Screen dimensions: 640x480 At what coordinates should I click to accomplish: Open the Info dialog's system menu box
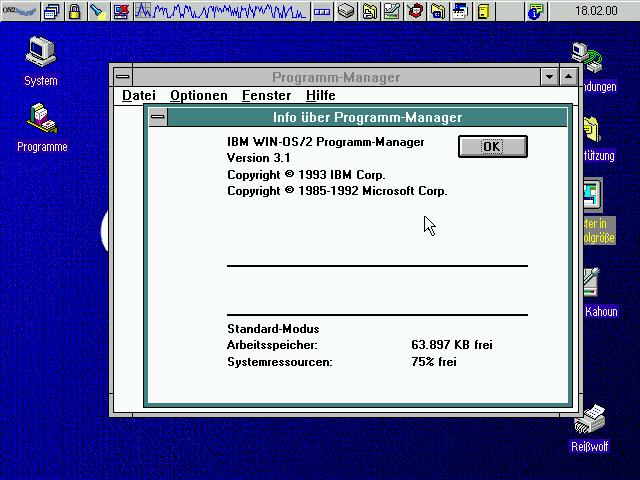click(158, 117)
